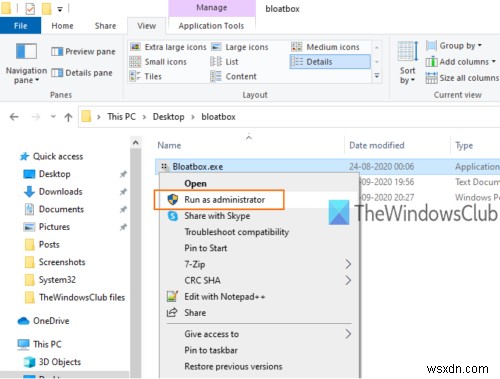500x379 pixels.
Task: Select Small icons layout
Action: (x=158, y=62)
